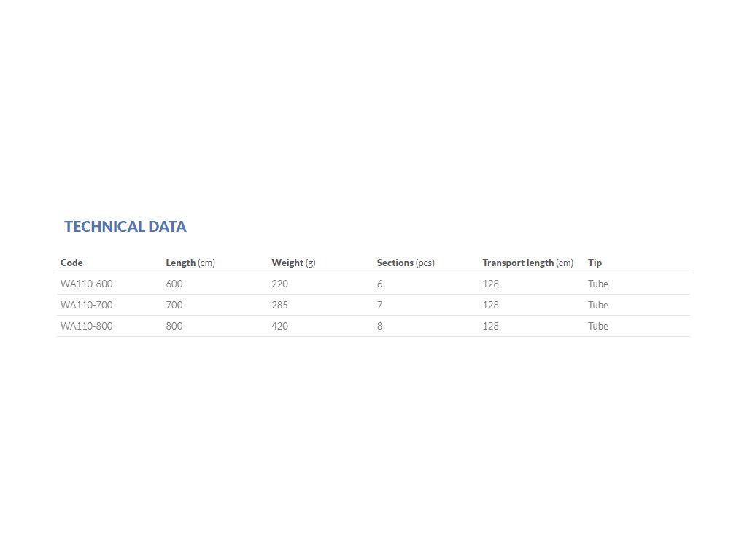
Task: Select the WA110-600 product code
Action: [x=87, y=284]
